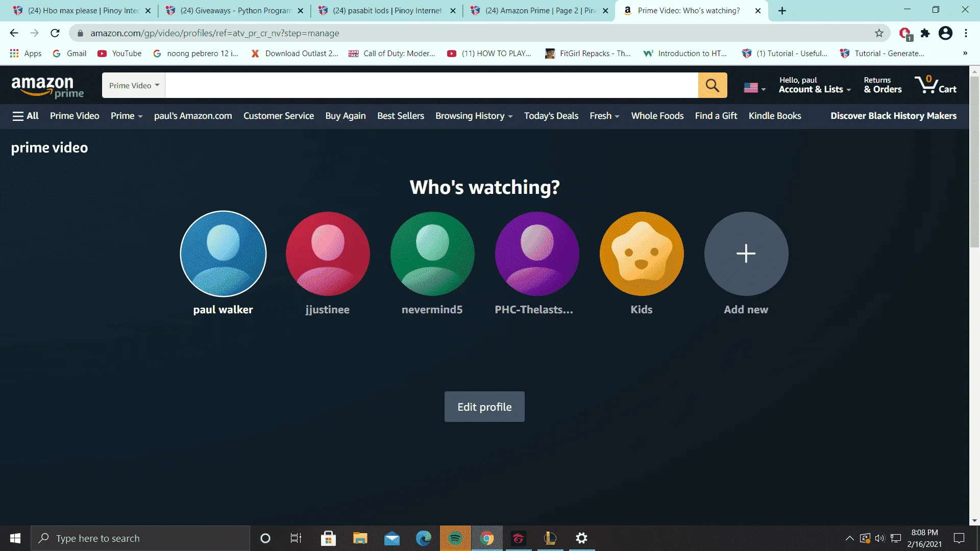Bookmark this page with the star icon
The height and width of the screenshot is (551, 980).
(879, 33)
